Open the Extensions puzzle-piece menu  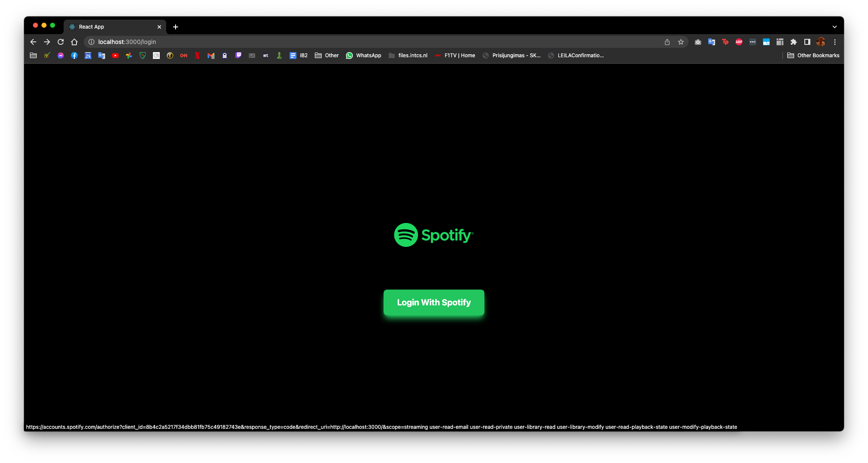(x=794, y=42)
